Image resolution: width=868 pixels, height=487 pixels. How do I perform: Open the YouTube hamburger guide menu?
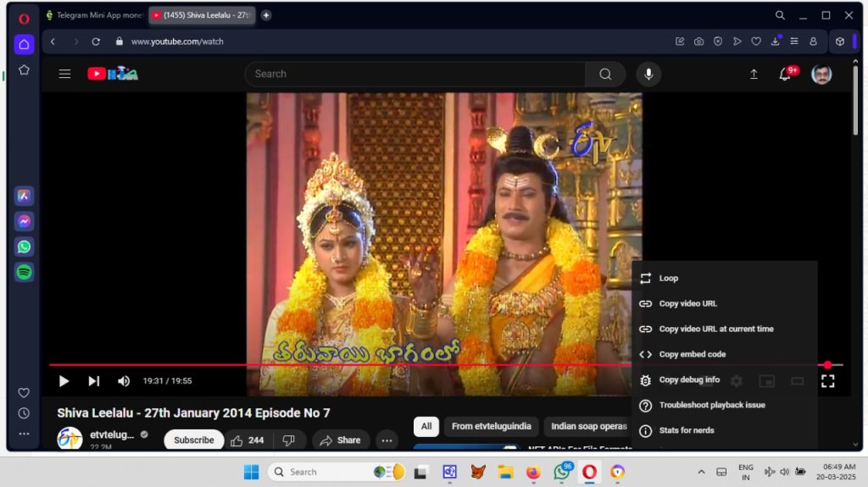tap(64, 74)
